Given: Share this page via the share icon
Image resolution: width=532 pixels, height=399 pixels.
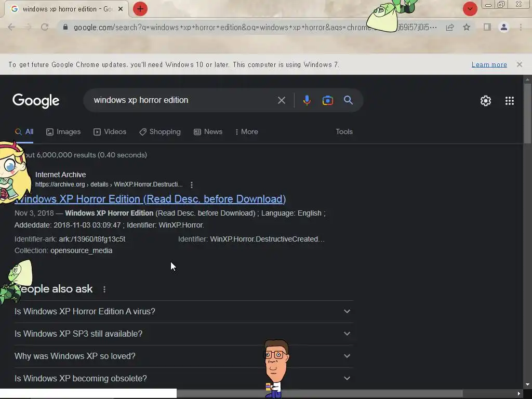Looking at the screenshot, I should 450,27.
